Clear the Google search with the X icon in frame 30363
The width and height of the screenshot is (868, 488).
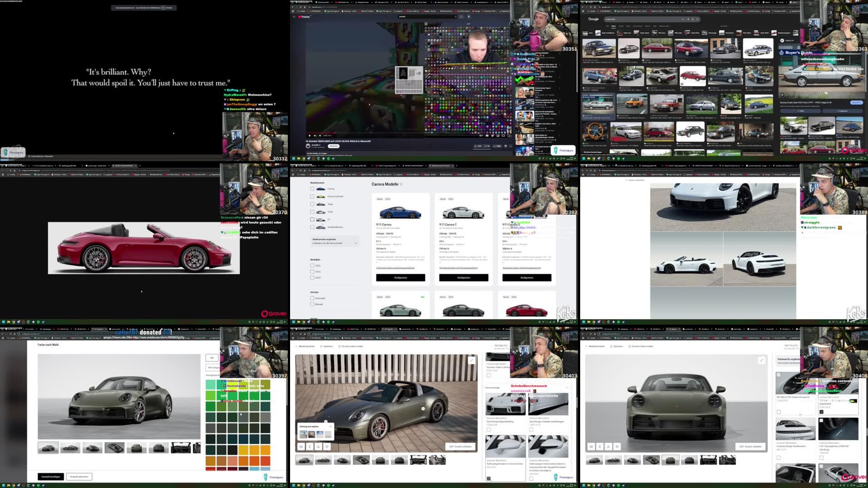coord(683,20)
